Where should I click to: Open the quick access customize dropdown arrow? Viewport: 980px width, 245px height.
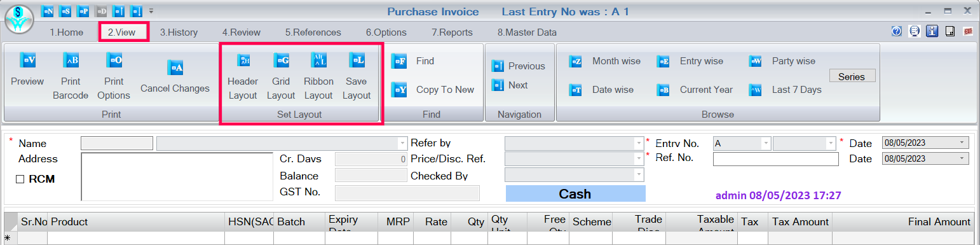(151, 11)
